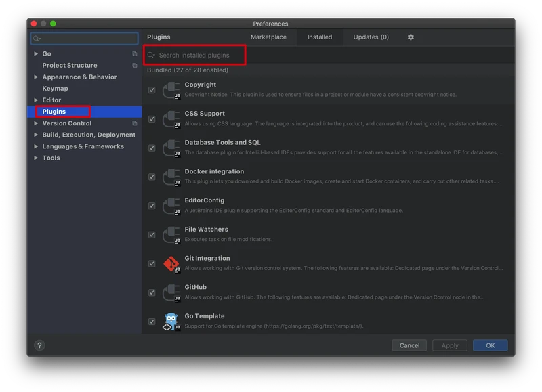This screenshot has height=392, width=542.
Task: Click the Go Template gopher plugin icon
Action: [171, 322]
